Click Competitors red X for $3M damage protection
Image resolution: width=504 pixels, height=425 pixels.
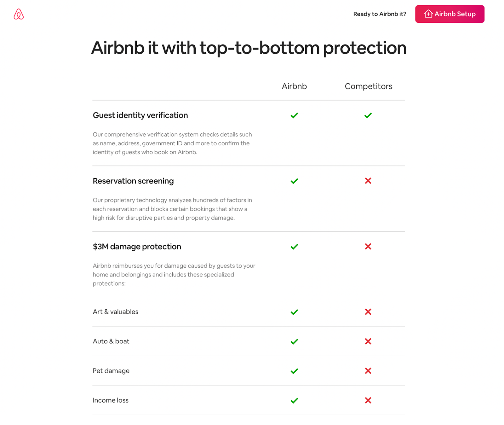tap(368, 246)
